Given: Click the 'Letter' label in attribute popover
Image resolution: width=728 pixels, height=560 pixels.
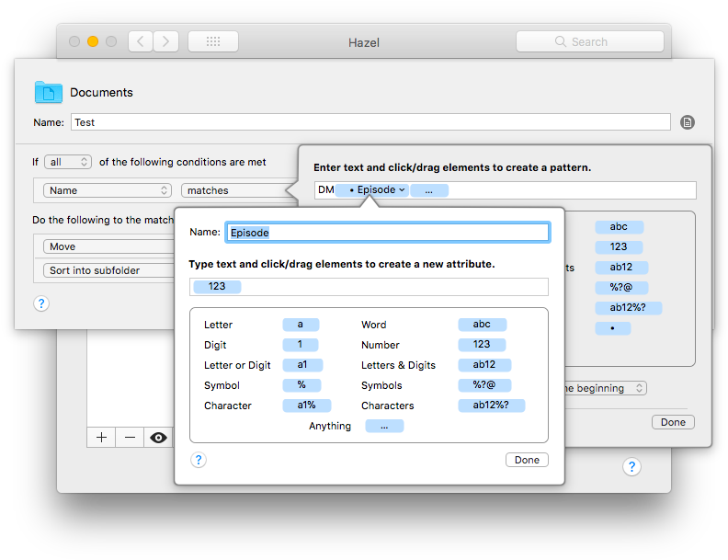Looking at the screenshot, I should tap(218, 325).
